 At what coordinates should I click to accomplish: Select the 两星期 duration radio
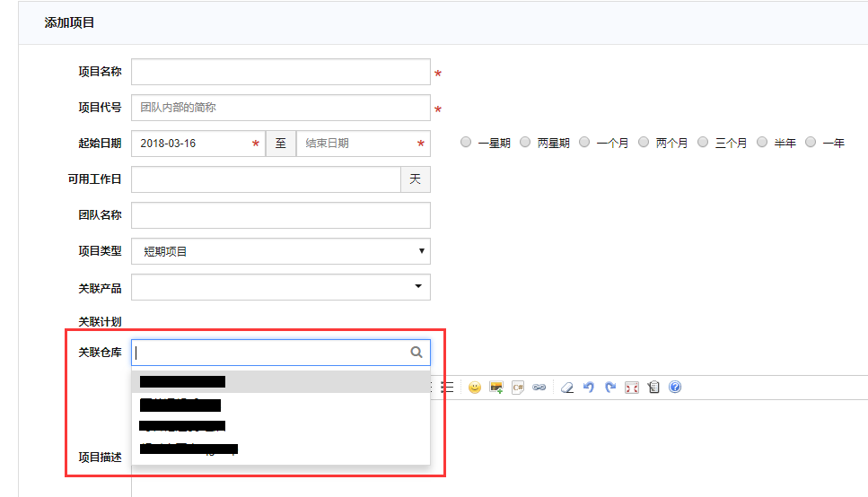tap(525, 143)
